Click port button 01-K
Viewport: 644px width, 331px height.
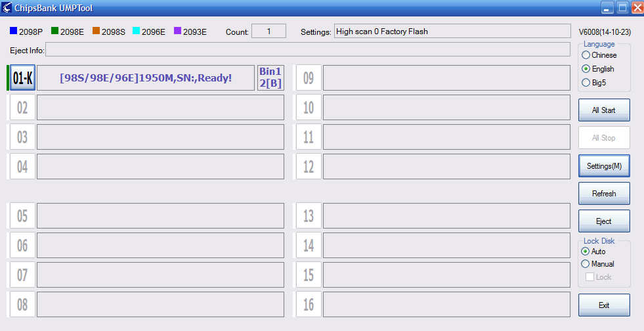coord(22,77)
